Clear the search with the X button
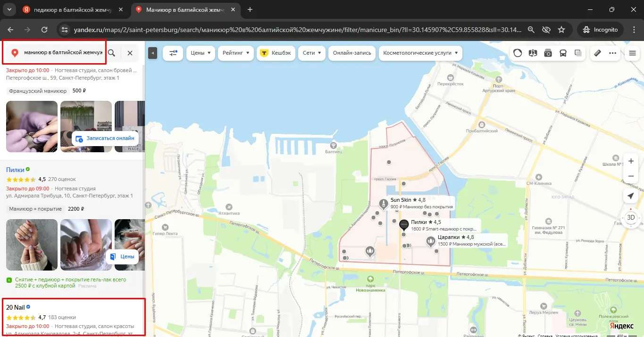 (130, 53)
